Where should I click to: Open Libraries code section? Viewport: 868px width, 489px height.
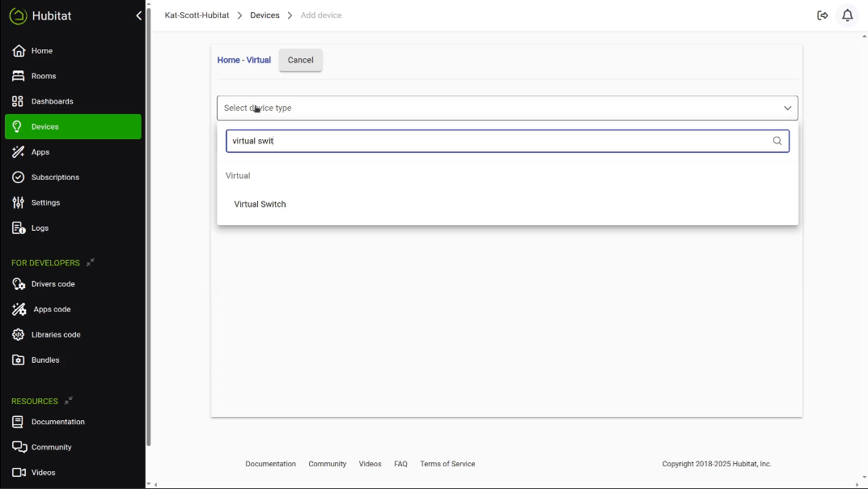coord(56,334)
